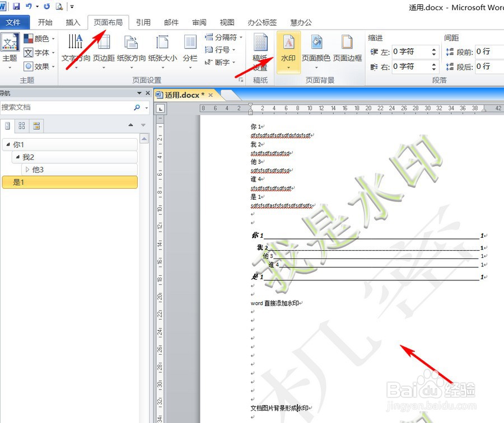Image resolution: width=504 pixels, height=423 pixels.
Task: Select the 是1 heading in navigation pane
Action: 70,182
